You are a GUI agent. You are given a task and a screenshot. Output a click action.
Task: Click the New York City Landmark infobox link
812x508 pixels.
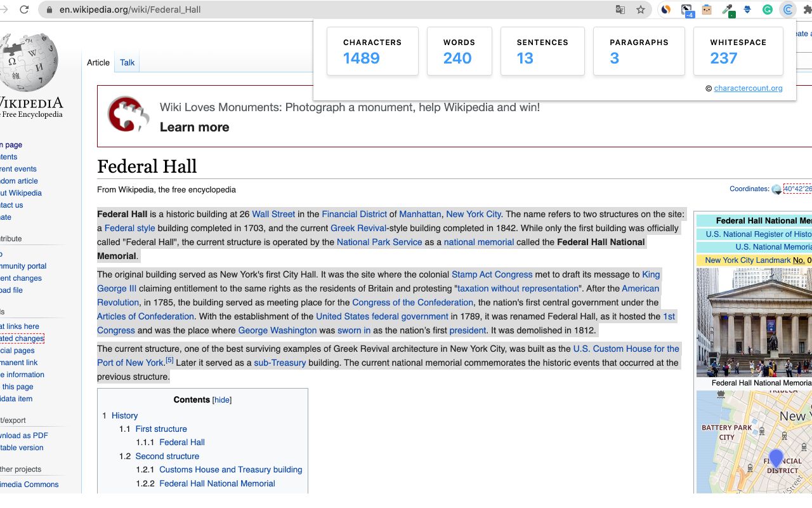coord(747,260)
